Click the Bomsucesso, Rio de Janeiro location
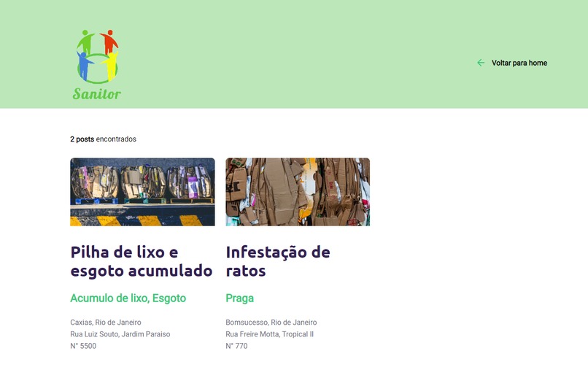The width and height of the screenshot is (588, 378). pyautogui.click(x=271, y=323)
